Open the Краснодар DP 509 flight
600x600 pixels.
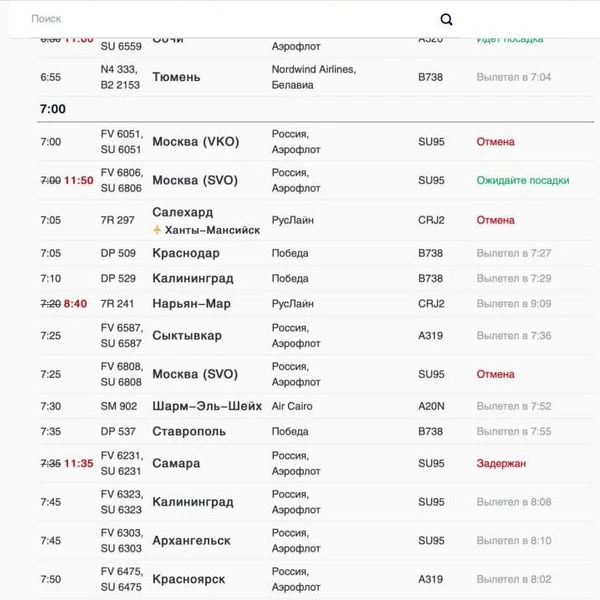tap(315, 253)
